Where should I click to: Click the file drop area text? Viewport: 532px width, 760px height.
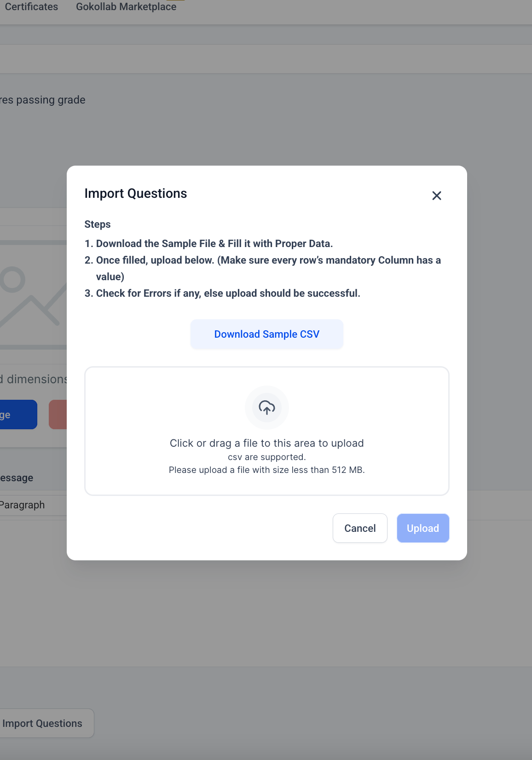[x=267, y=443]
